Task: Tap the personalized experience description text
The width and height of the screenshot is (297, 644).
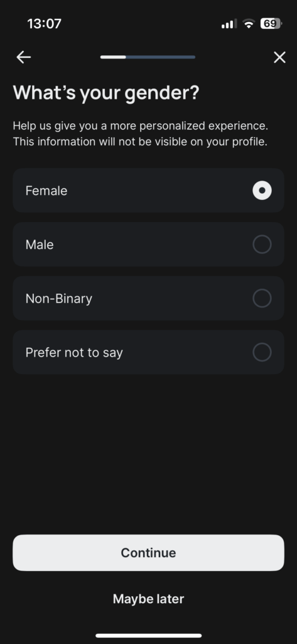Action: click(143, 134)
